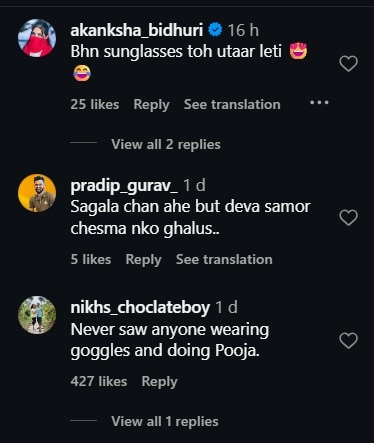Screen dimensions: 374x443
Task: Open the nikhs_choclateboy username link
Action: (x=140, y=307)
